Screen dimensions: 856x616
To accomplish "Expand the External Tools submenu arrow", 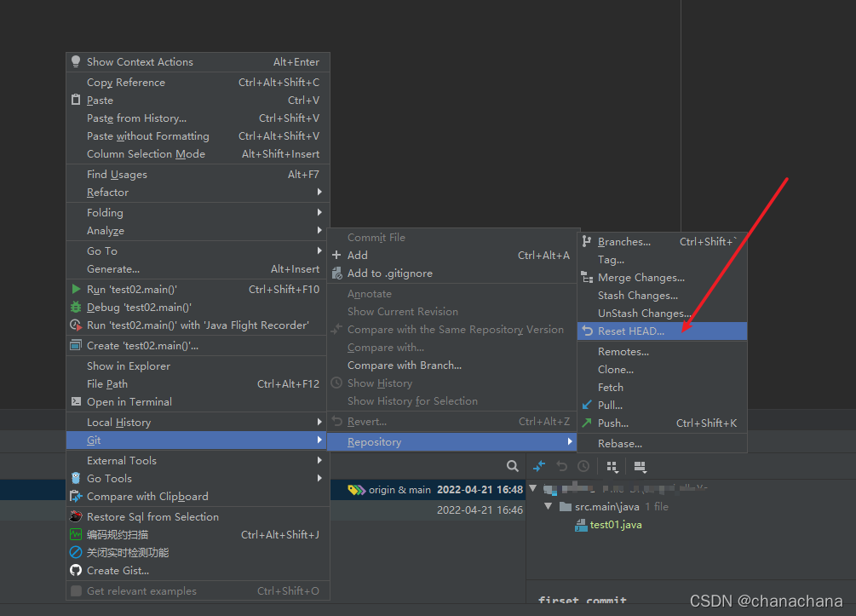I will [x=319, y=460].
